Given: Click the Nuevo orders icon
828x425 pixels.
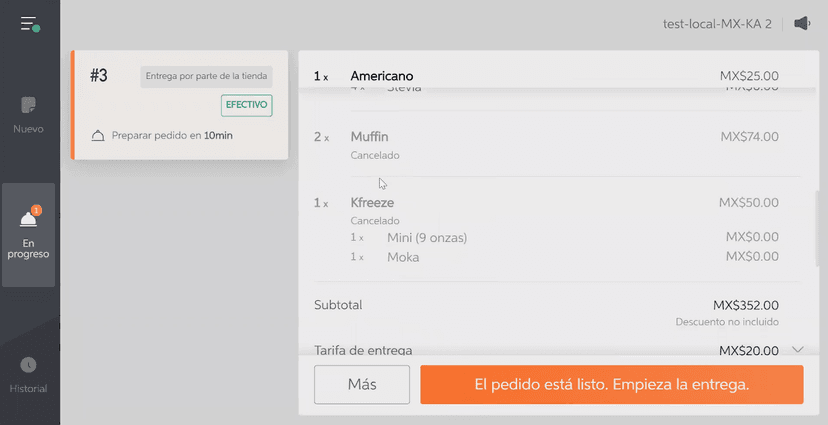Looking at the screenshot, I should click(28, 105).
